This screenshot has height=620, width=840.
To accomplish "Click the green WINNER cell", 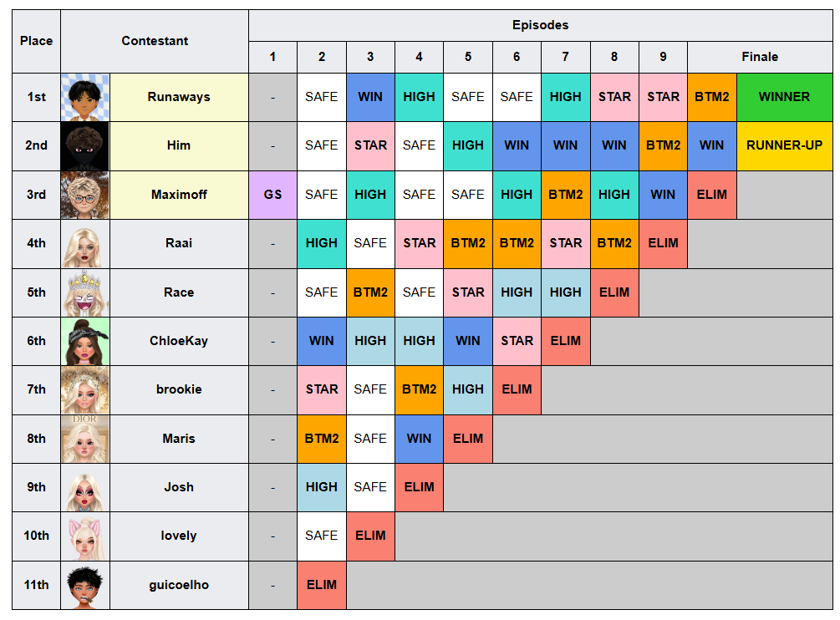I will [x=785, y=98].
